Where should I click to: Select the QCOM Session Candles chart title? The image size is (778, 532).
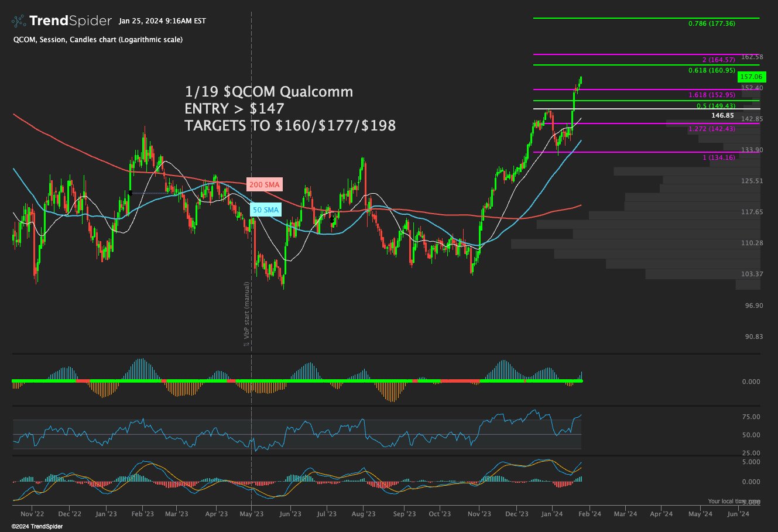click(x=97, y=39)
